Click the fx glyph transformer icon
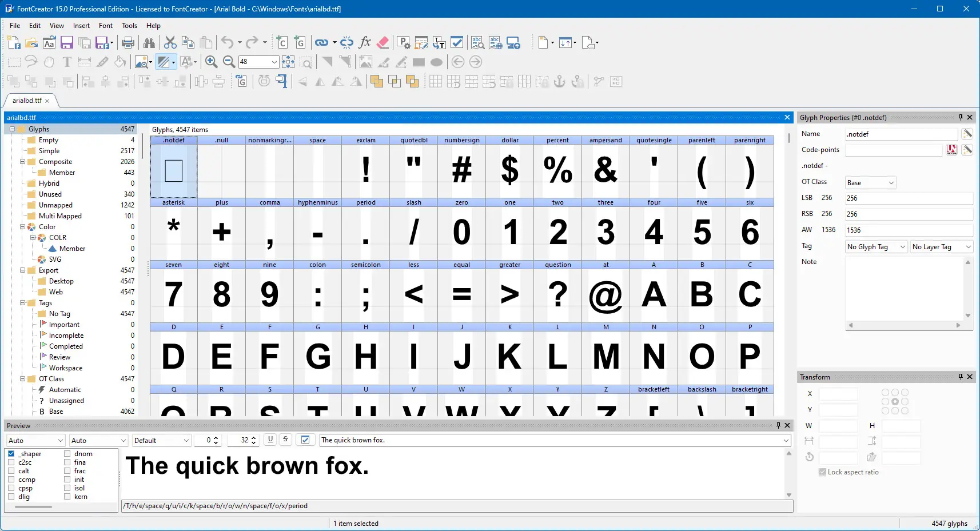The height and width of the screenshot is (531, 980). (365, 42)
